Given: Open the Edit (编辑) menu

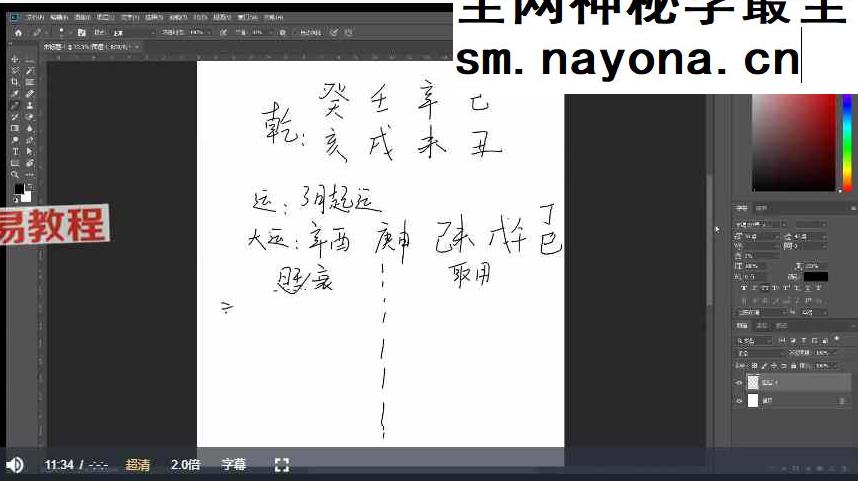Looking at the screenshot, I should [x=59, y=18].
